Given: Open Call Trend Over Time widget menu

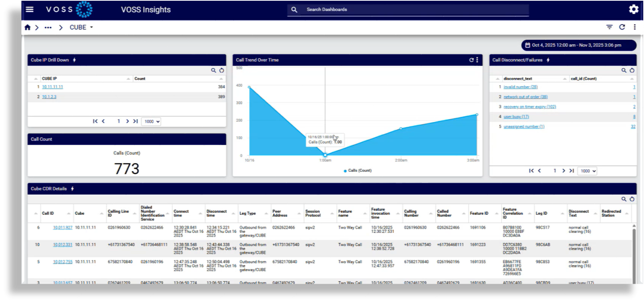Looking at the screenshot, I should 477,60.
